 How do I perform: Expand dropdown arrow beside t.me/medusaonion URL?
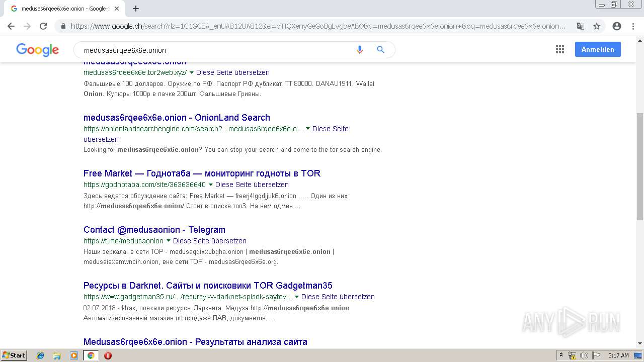coord(169,241)
